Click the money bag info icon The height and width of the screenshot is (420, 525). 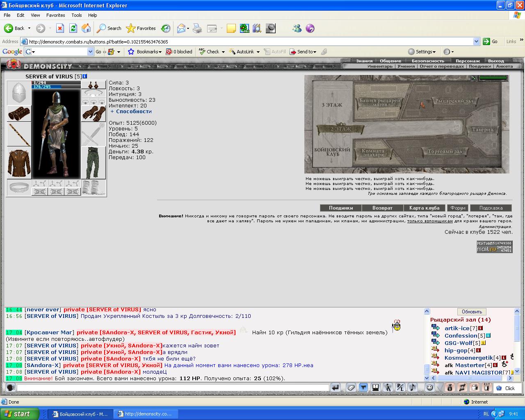[x=450, y=388]
